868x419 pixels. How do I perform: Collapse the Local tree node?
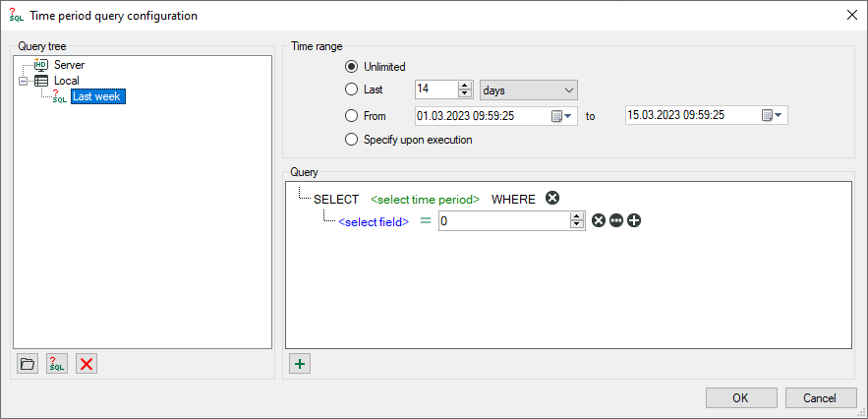coord(24,81)
